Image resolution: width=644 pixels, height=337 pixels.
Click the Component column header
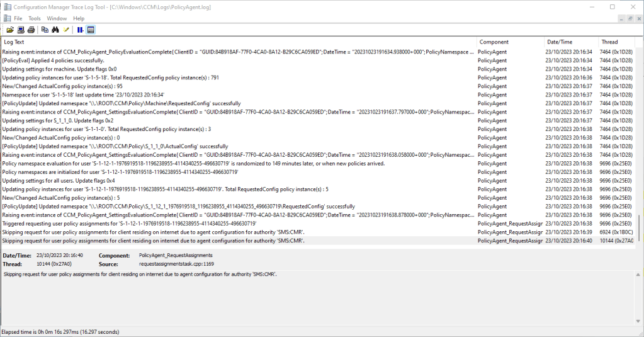[509, 42]
